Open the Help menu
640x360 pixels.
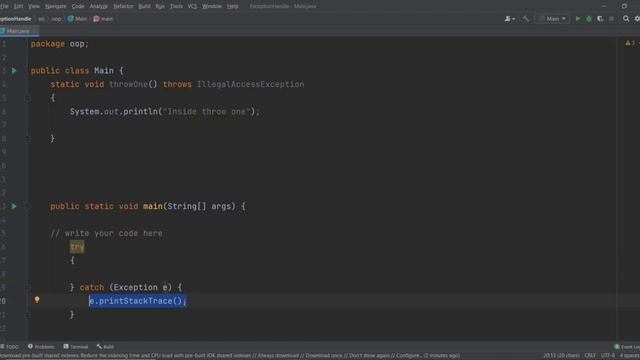(x=233, y=6)
